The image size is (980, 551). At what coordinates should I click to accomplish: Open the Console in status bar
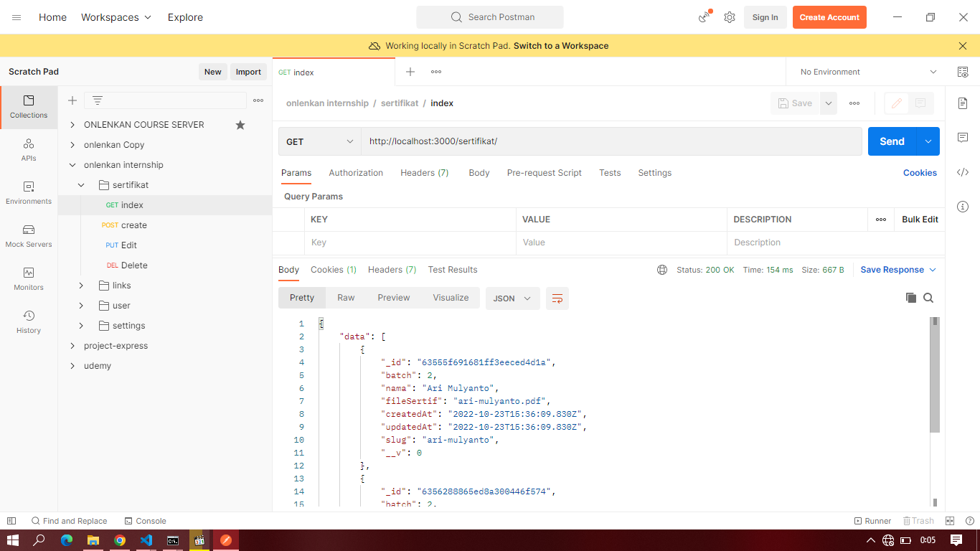(x=146, y=521)
